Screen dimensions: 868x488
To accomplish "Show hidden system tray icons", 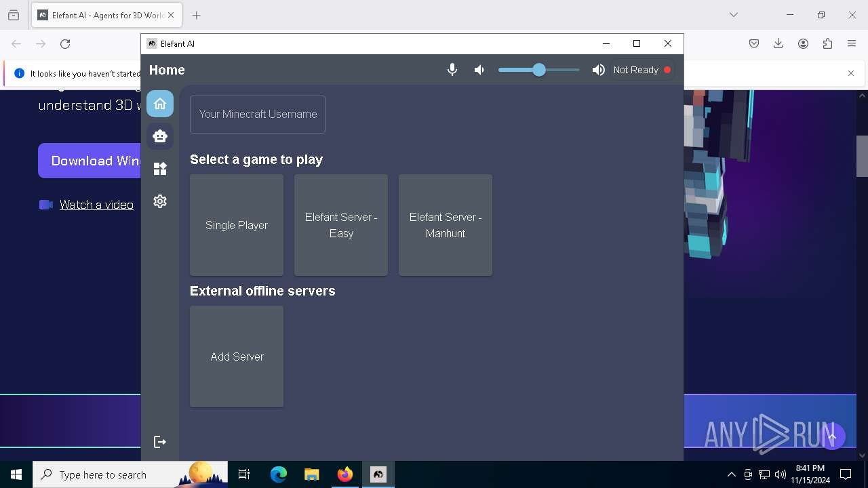I will [731, 474].
